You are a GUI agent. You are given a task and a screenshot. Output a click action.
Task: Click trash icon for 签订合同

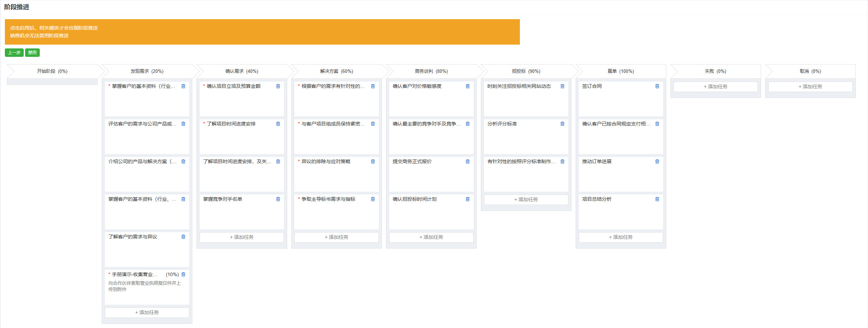657,86
